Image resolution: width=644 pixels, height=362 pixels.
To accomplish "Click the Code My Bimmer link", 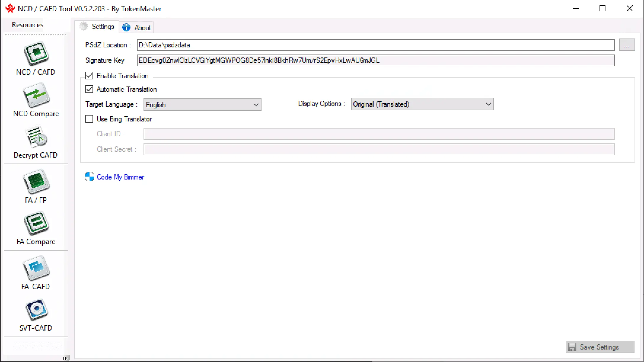I will coord(120,177).
